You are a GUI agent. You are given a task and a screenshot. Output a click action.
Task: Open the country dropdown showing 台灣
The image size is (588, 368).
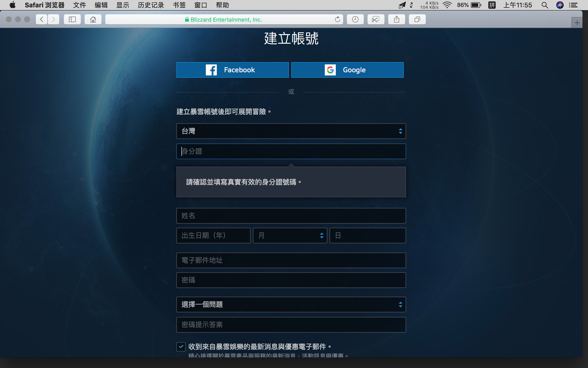(291, 131)
